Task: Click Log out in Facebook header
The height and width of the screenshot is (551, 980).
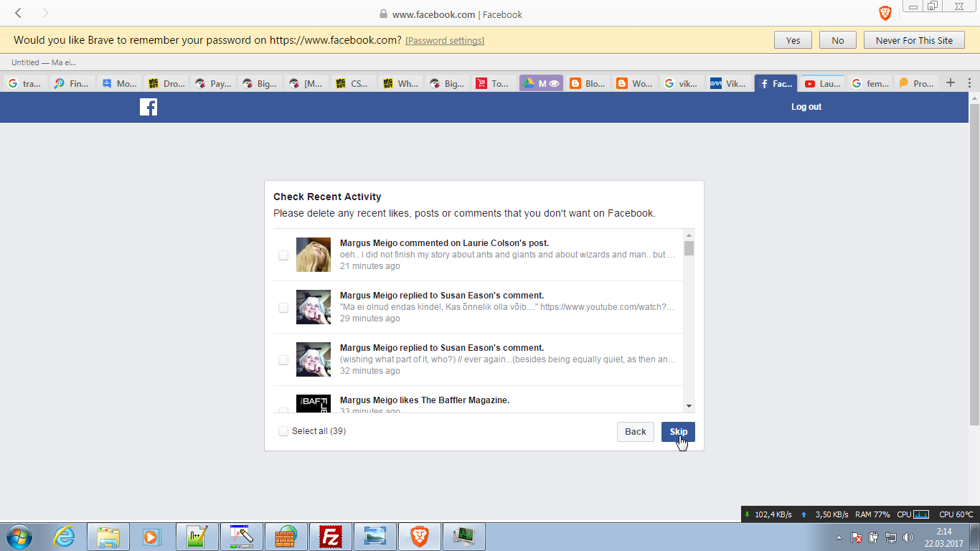Action: [806, 107]
